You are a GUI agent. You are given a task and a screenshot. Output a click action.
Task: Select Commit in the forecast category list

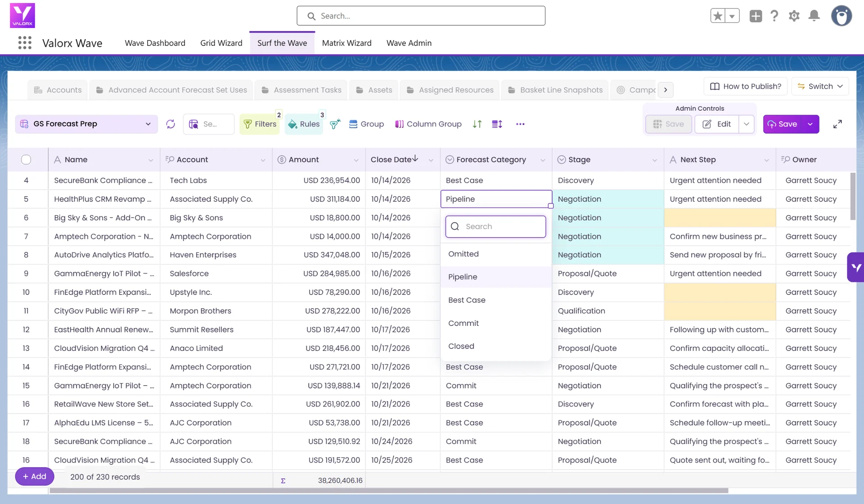coord(463,323)
